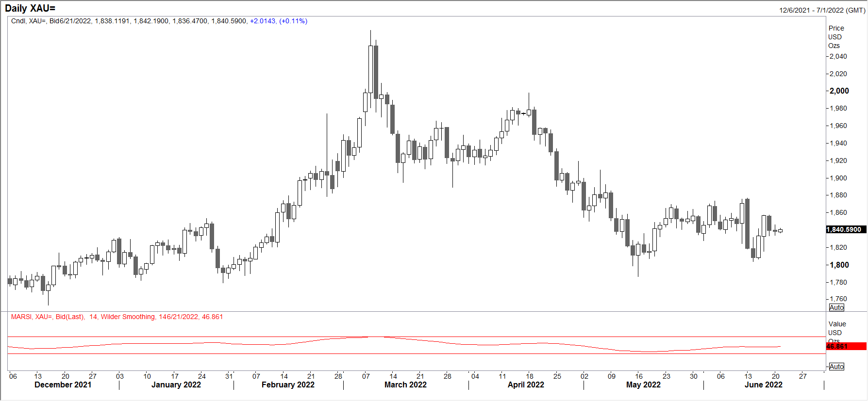This screenshot has height=401, width=868.
Task: Click the 16 date tick in May
Action: (x=639, y=376)
